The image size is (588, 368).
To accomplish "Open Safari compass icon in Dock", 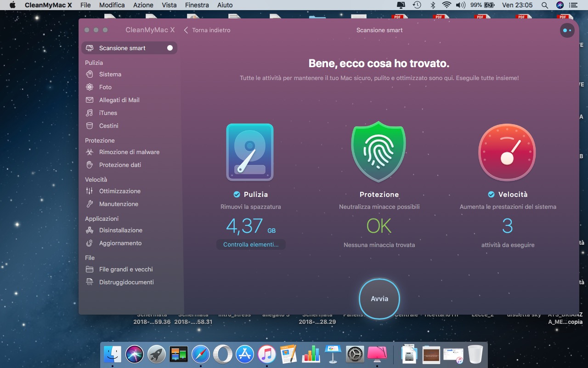I will click(201, 354).
